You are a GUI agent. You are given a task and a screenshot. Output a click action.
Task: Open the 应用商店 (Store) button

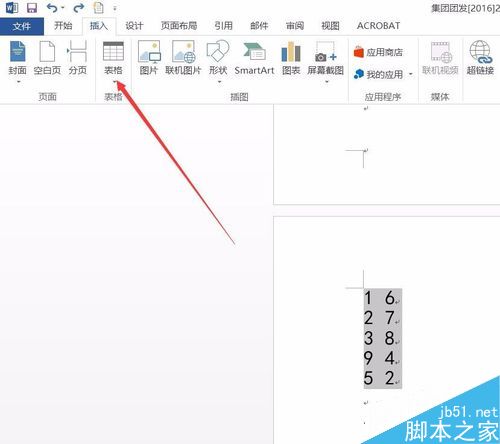(x=378, y=52)
